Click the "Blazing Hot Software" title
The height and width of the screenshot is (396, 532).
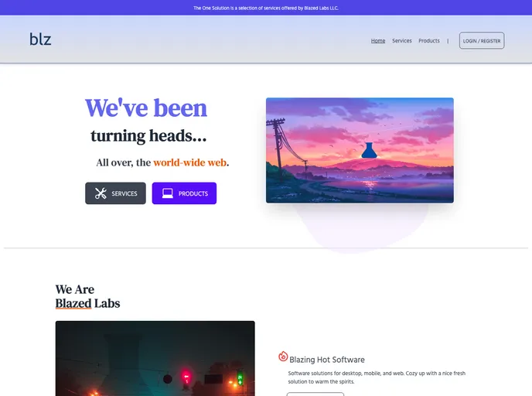click(x=327, y=360)
